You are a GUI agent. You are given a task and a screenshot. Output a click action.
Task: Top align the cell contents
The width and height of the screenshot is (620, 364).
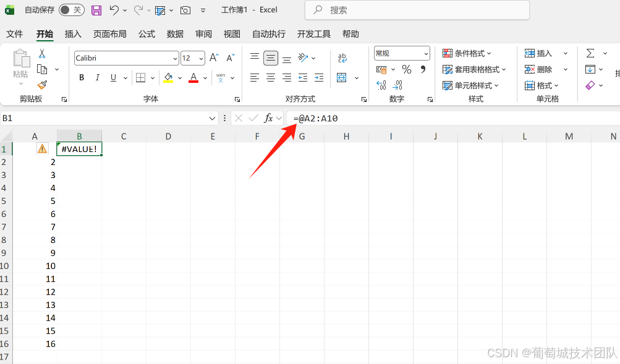255,57
